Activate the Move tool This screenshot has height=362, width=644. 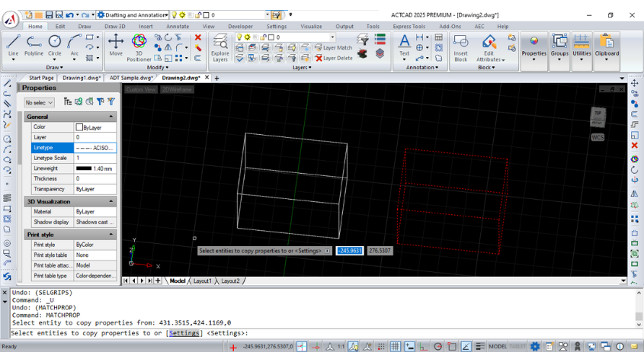click(116, 45)
